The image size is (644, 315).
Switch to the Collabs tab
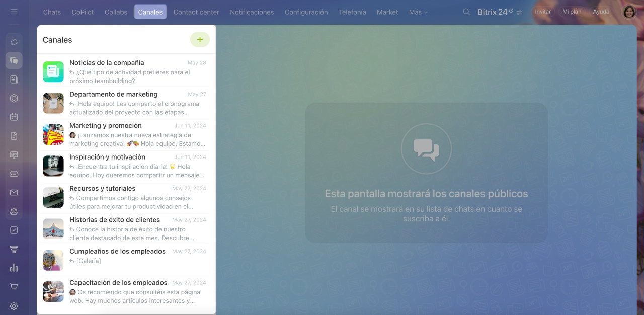tap(116, 12)
